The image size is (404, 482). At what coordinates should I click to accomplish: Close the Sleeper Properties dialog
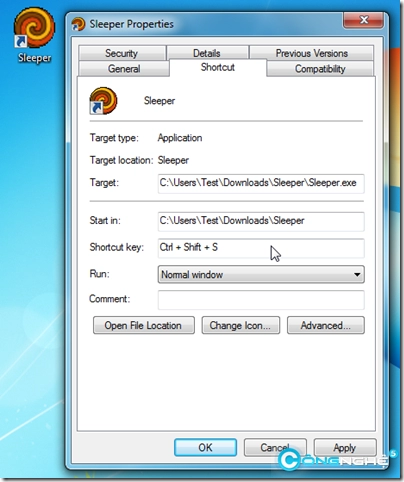click(x=363, y=20)
